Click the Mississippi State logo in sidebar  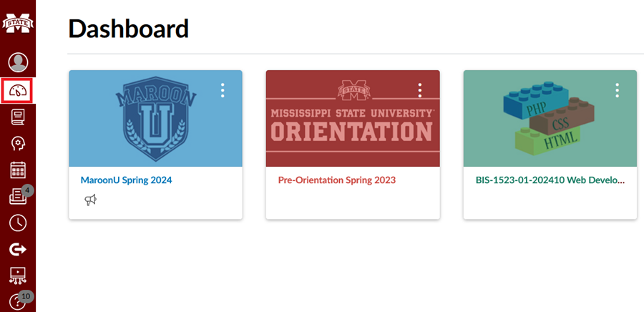coord(18,24)
